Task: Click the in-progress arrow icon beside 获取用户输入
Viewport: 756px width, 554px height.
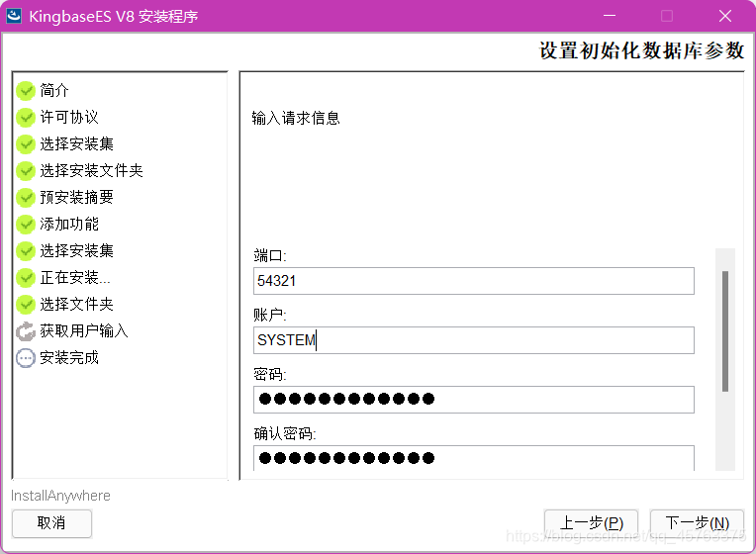Action: click(26, 331)
